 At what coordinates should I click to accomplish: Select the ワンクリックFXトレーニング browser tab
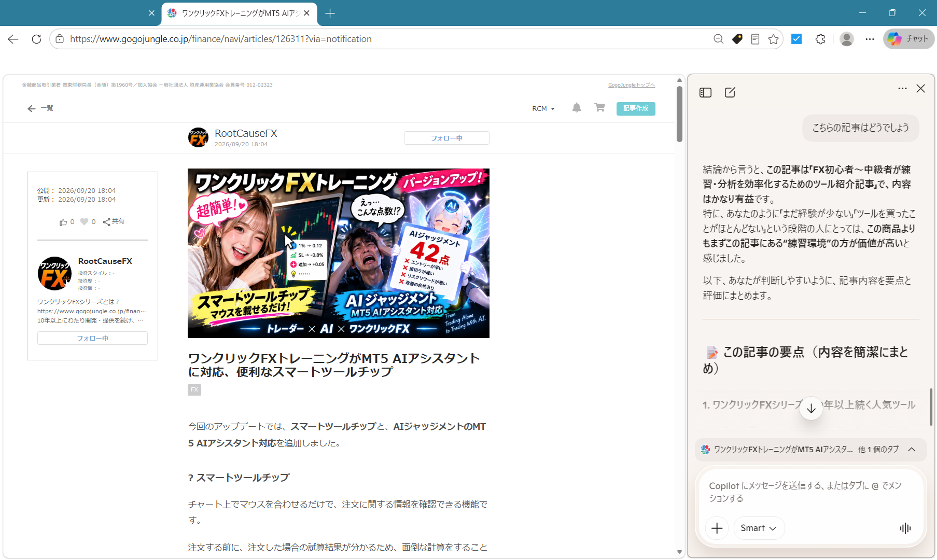(x=239, y=13)
